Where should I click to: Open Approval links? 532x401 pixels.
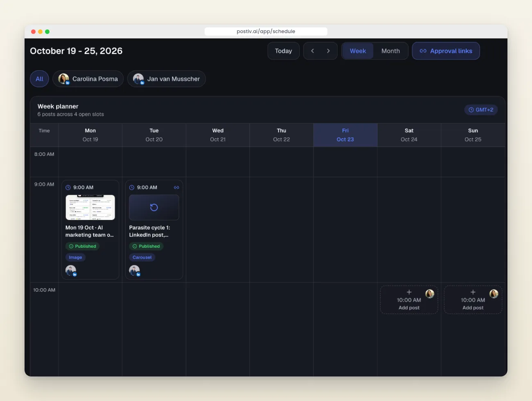[446, 51]
